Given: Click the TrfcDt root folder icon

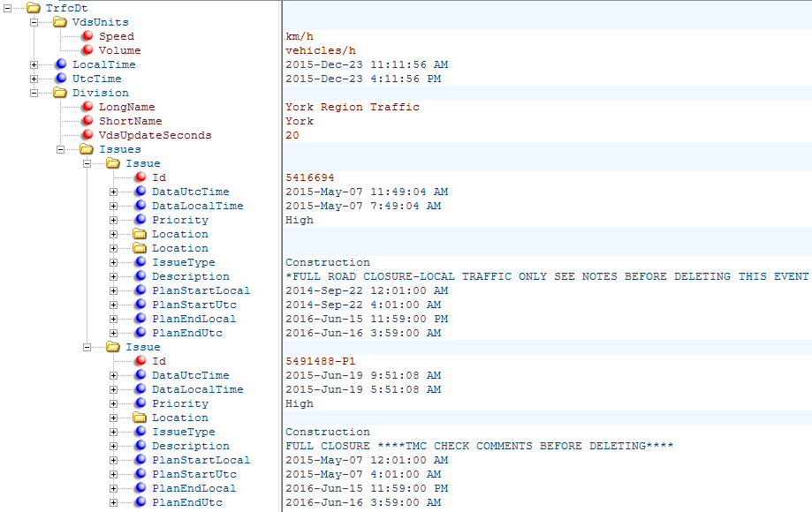Looking at the screenshot, I should coord(34,8).
